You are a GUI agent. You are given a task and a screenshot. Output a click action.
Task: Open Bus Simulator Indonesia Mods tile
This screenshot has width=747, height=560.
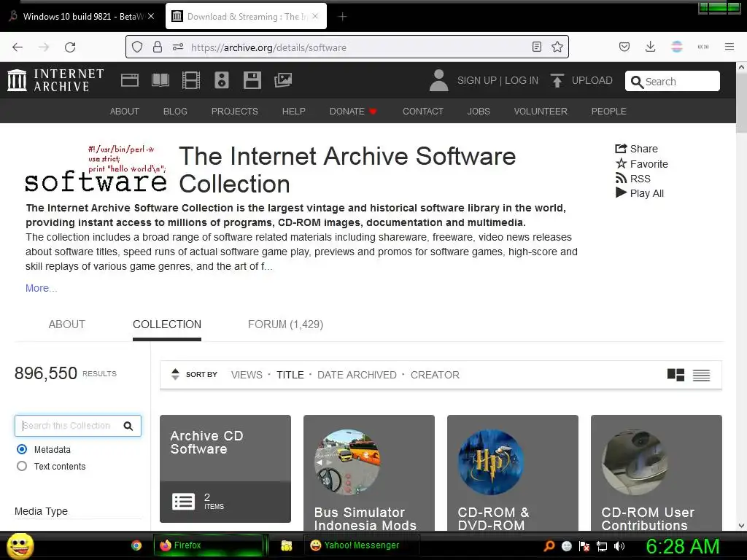click(x=368, y=472)
